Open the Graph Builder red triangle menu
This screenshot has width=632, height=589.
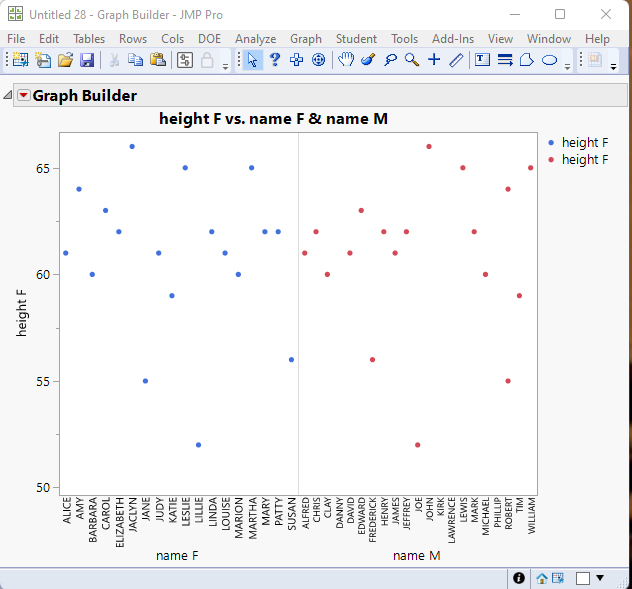[24, 96]
